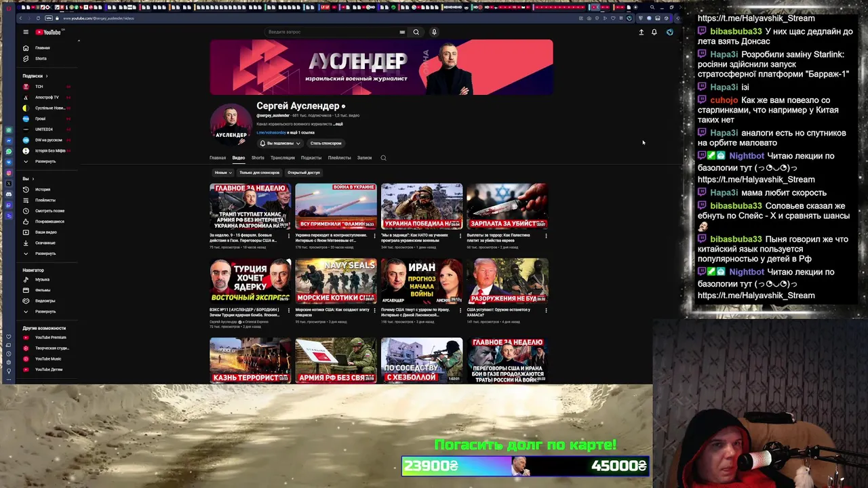Open YouTube notifications bell
The width and height of the screenshot is (868, 488).
pos(654,32)
